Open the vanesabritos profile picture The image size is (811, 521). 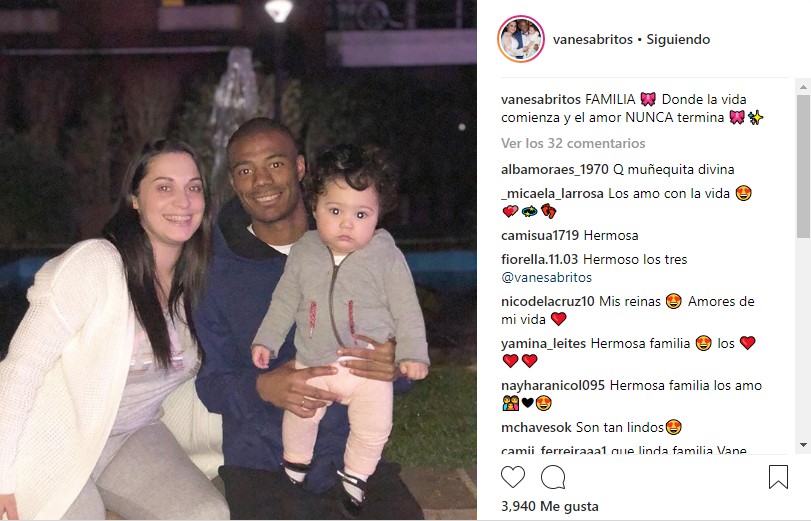coord(521,39)
